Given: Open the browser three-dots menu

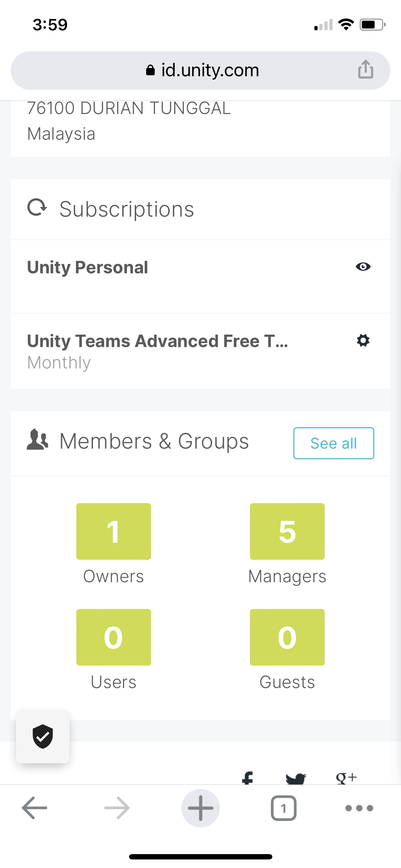Looking at the screenshot, I should pos(359,808).
